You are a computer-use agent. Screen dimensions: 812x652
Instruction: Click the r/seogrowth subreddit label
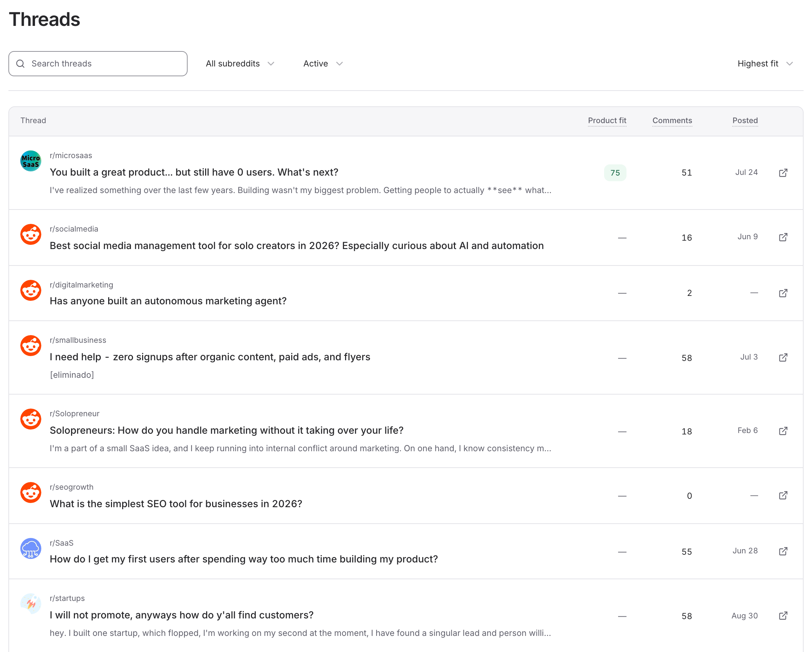pos(71,487)
